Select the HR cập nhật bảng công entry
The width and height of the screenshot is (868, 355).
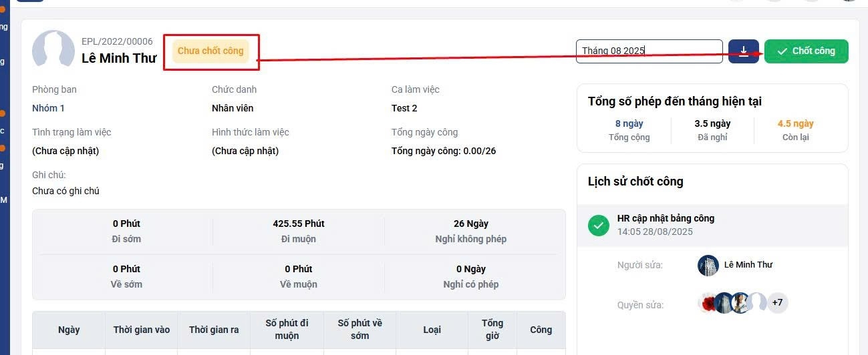point(666,218)
